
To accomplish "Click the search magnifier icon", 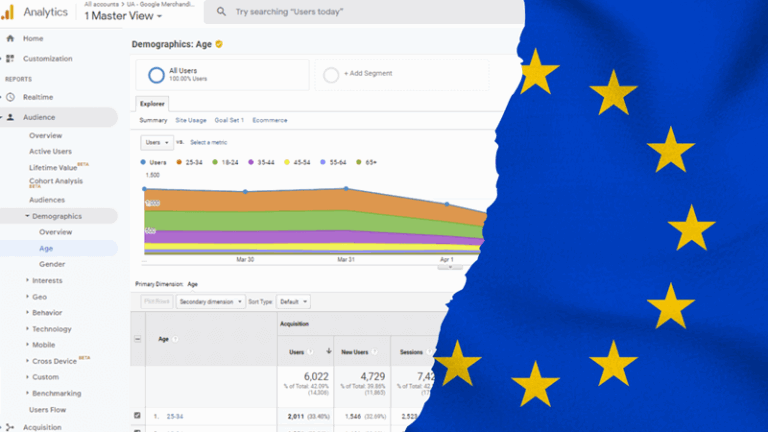I will (219, 13).
